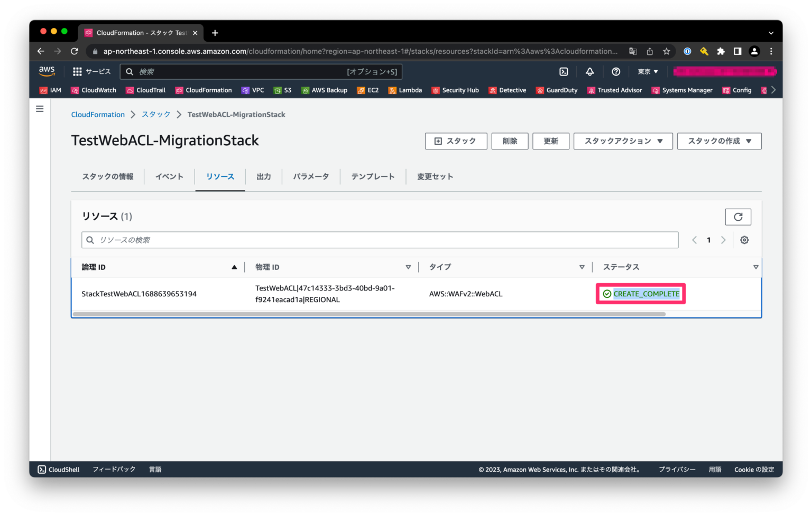Click the 削除 button to delete the stack
Image resolution: width=812 pixels, height=516 pixels.
509,141
